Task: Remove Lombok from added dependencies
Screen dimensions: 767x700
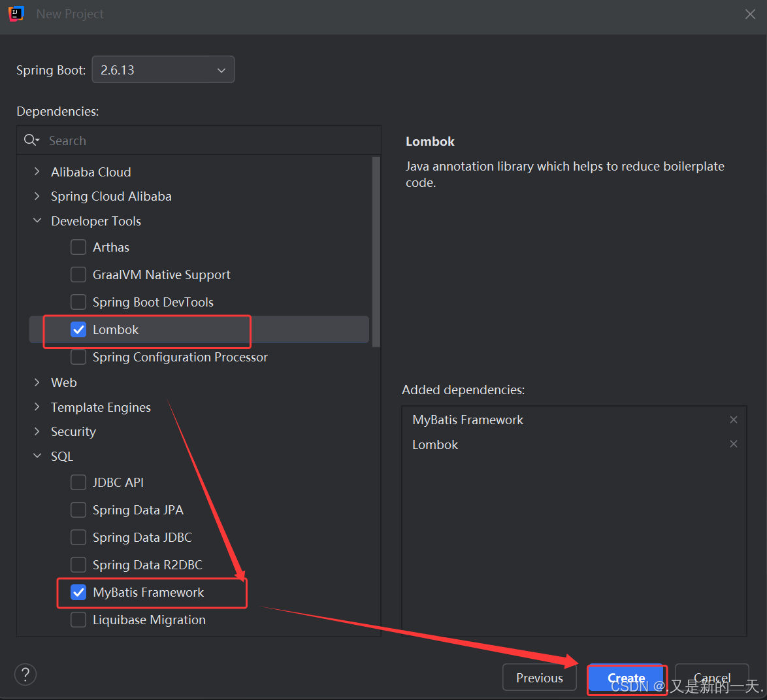Action: [x=733, y=444]
